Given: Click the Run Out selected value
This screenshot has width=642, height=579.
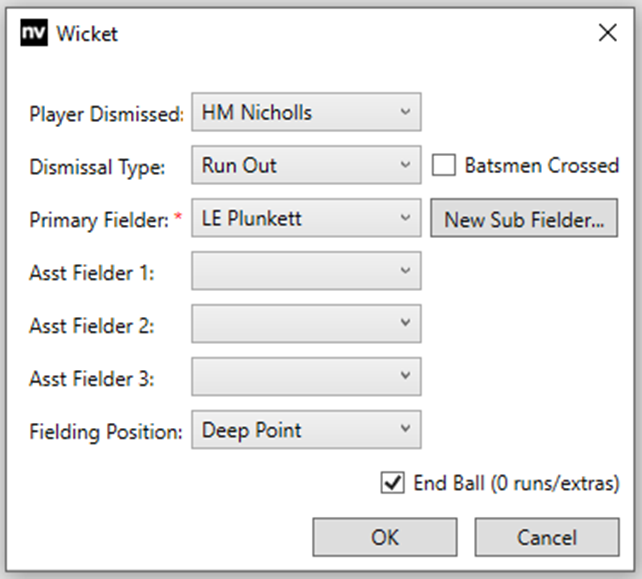Looking at the screenshot, I should (x=240, y=166).
